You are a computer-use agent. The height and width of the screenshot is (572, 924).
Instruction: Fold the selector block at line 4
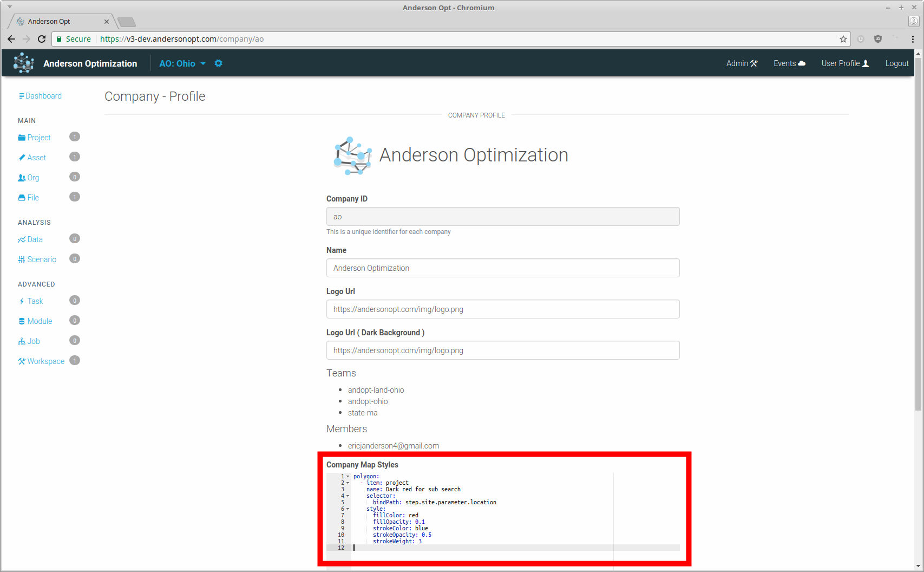348,496
